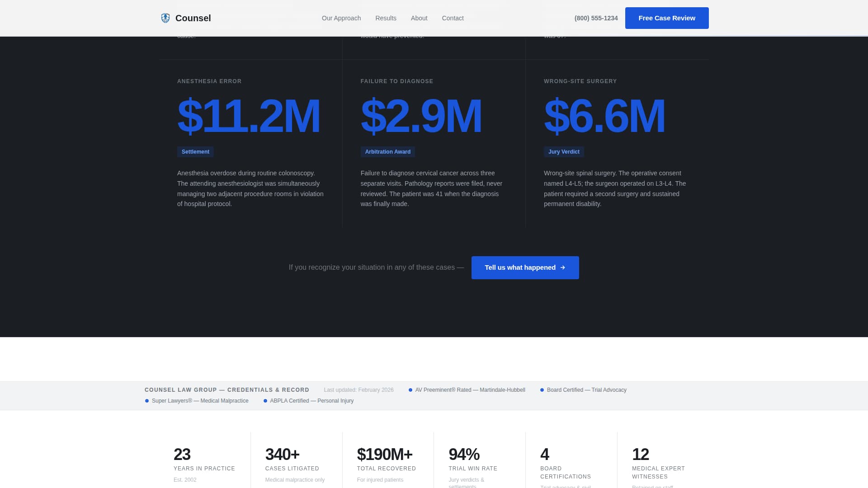Click the bullet dot beside Board Certified credential

coord(542,389)
